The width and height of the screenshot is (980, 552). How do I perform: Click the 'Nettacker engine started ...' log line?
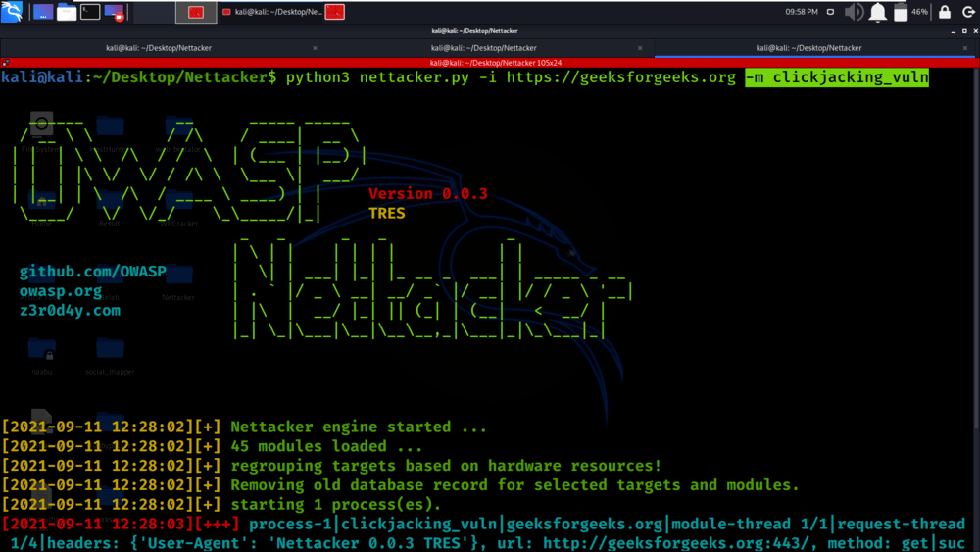(x=359, y=427)
